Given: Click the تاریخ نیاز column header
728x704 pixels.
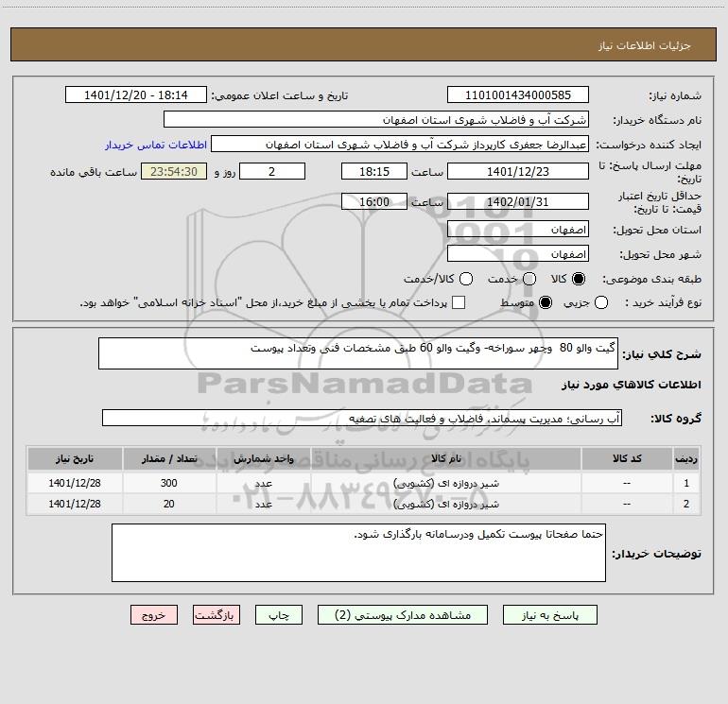Looking at the screenshot, I should 75,458.
